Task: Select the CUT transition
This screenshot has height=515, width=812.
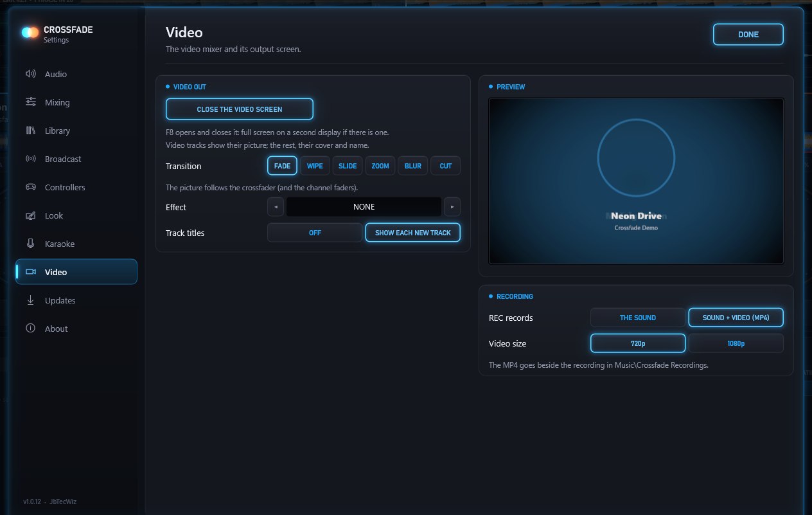Action: [446, 166]
